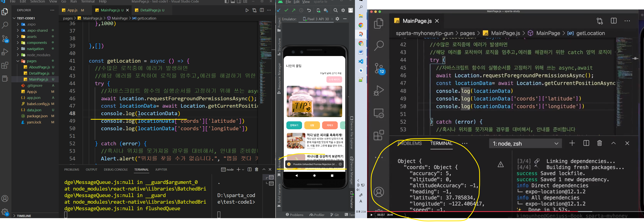Tap the emulator's home navigation button
Image resolution: width=644 pixels, height=222 pixels.
(315, 175)
